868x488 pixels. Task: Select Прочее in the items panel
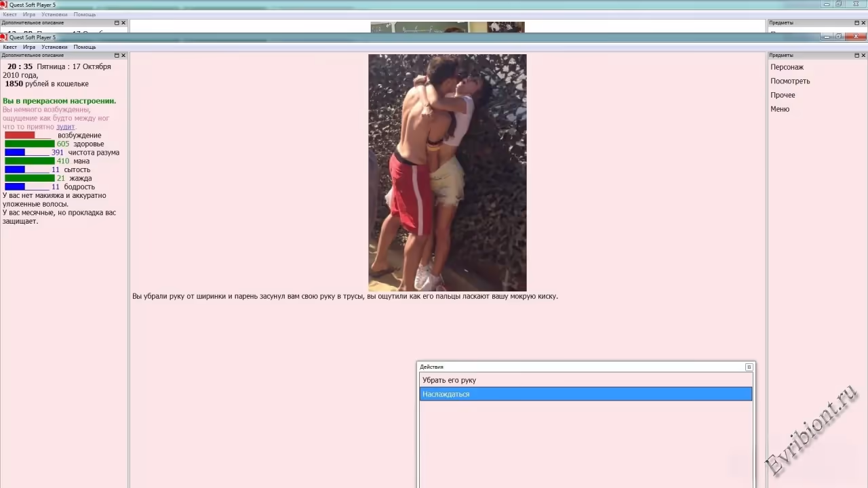pyautogui.click(x=783, y=96)
